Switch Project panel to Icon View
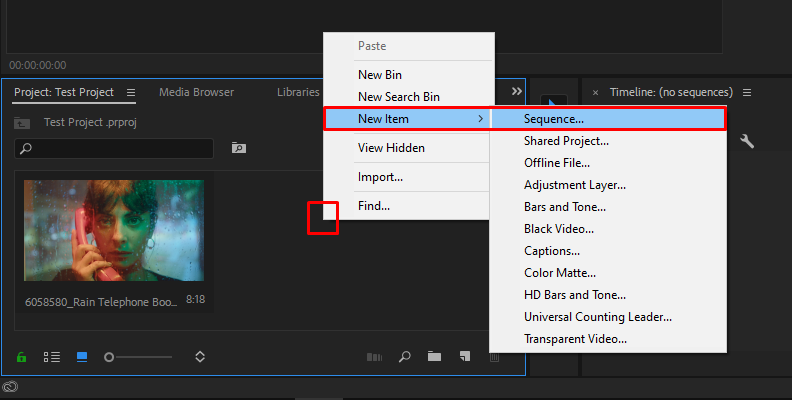The image size is (792, 400). point(82,357)
